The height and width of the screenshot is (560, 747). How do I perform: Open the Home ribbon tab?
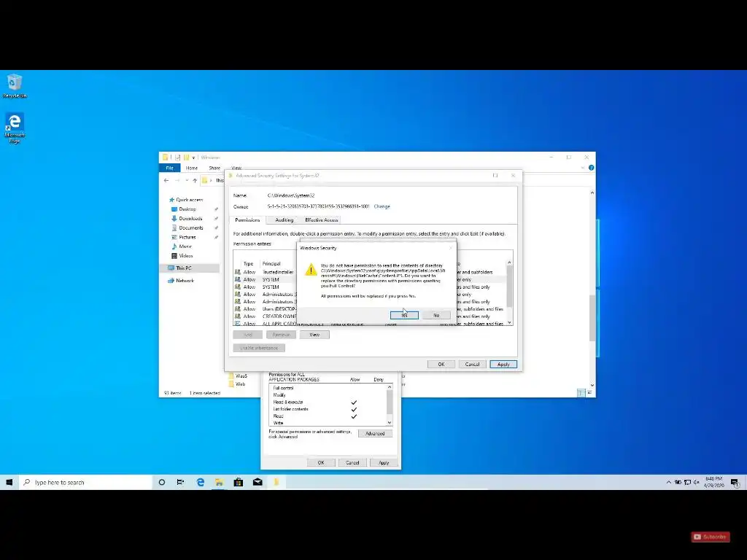pyautogui.click(x=192, y=168)
